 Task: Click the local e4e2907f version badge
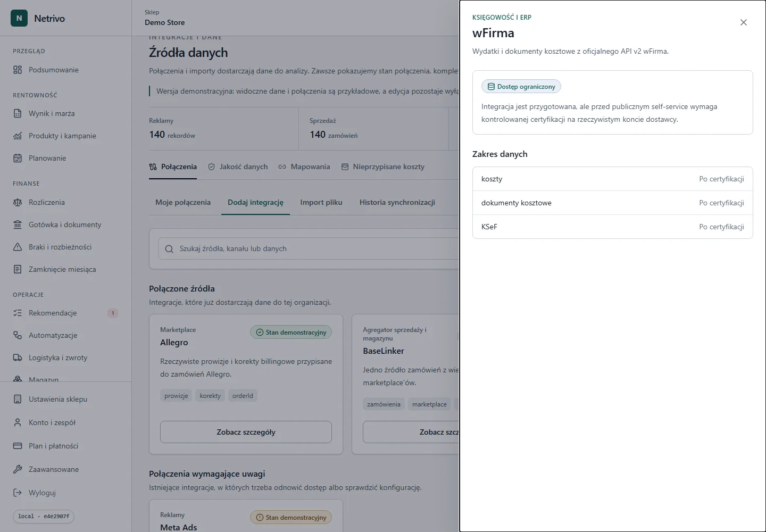tap(44, 516)
